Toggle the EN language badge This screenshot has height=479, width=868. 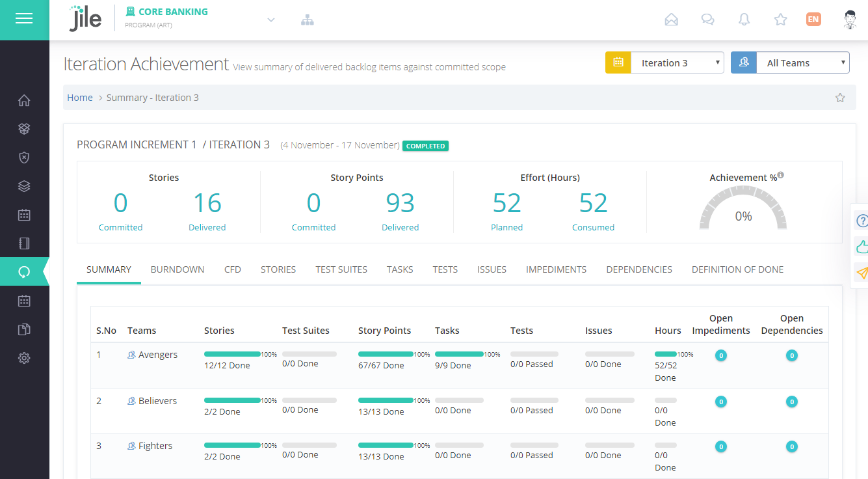coord(813,20)
